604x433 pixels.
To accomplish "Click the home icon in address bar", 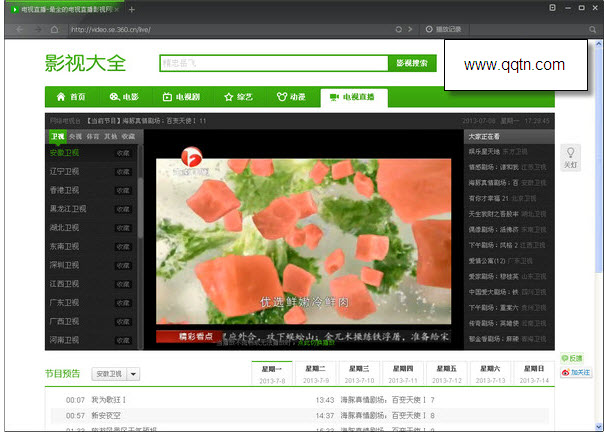I will pyautogui.click(x=57, y=29).
